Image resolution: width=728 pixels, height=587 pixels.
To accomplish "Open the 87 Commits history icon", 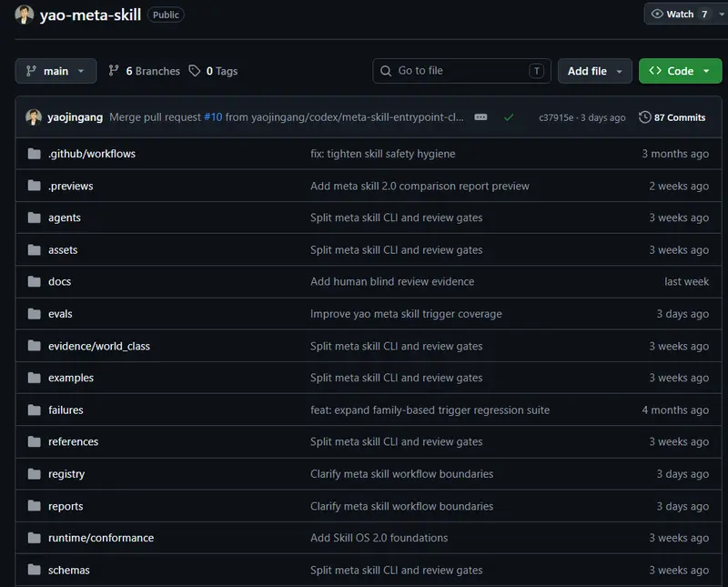I will [x=644, y=117].
